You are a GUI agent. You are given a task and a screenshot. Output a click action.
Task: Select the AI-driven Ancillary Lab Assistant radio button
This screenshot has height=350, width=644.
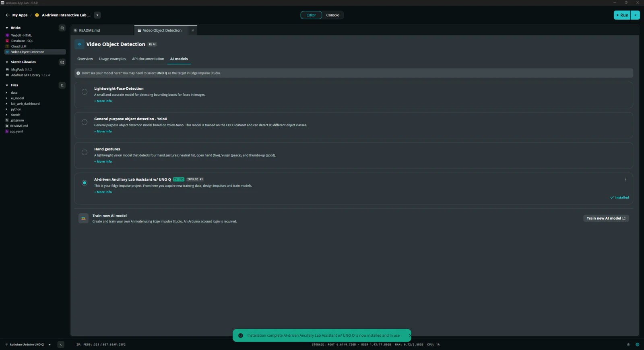click(x=85, y=183)
